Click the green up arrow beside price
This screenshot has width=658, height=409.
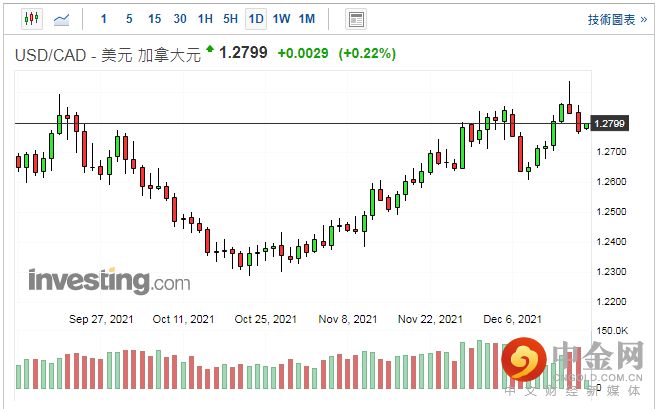point(210,49)
